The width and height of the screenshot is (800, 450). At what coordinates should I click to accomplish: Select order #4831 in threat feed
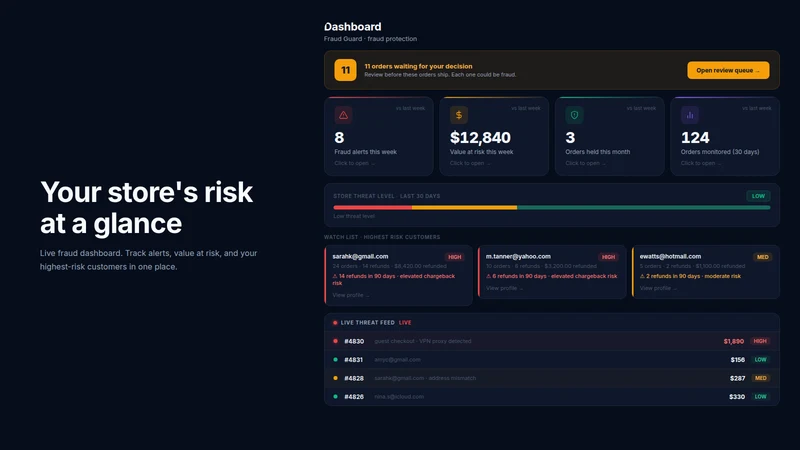point(552,360)
